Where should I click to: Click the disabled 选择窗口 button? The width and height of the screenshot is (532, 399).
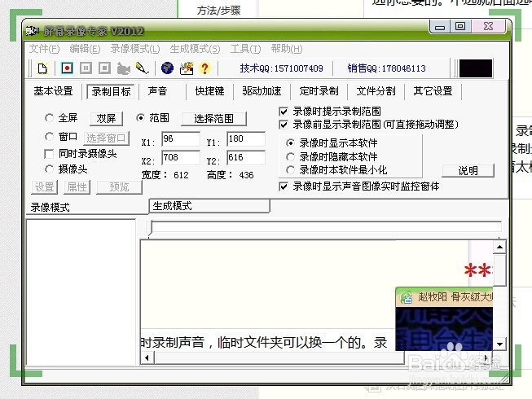click(106, 138)
